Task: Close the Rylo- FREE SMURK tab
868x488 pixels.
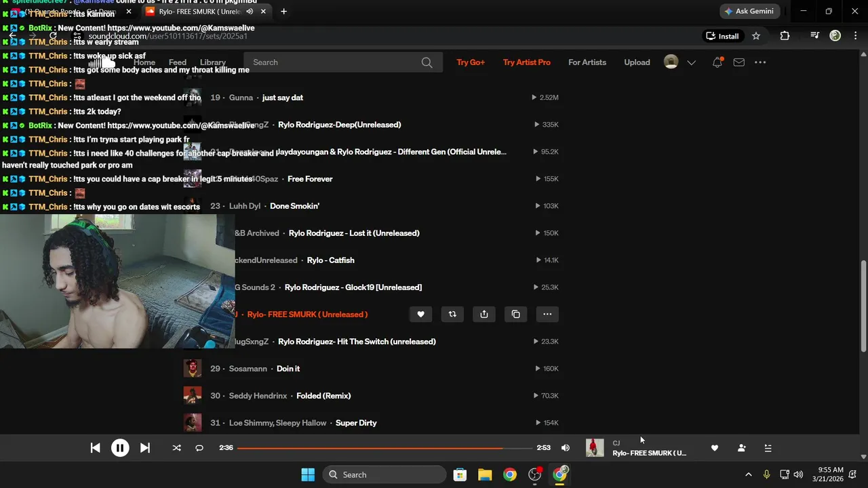Action: click(x=264, y=12)
